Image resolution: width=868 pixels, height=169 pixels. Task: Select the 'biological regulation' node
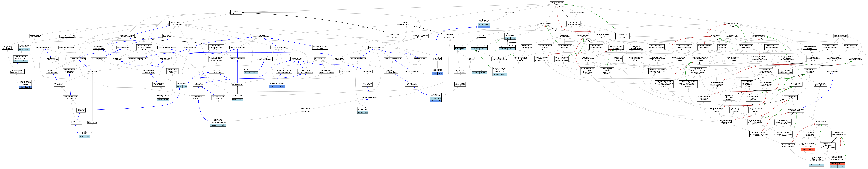click(x=577, y=12)
